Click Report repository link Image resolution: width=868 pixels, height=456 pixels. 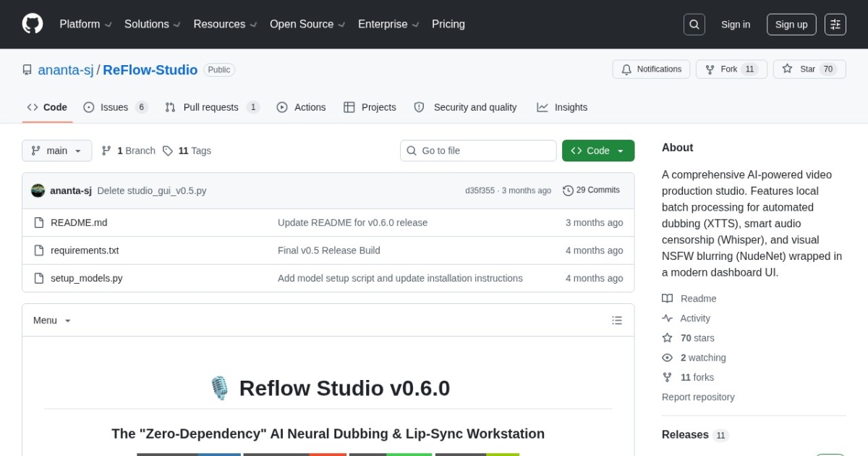(698, 397)
